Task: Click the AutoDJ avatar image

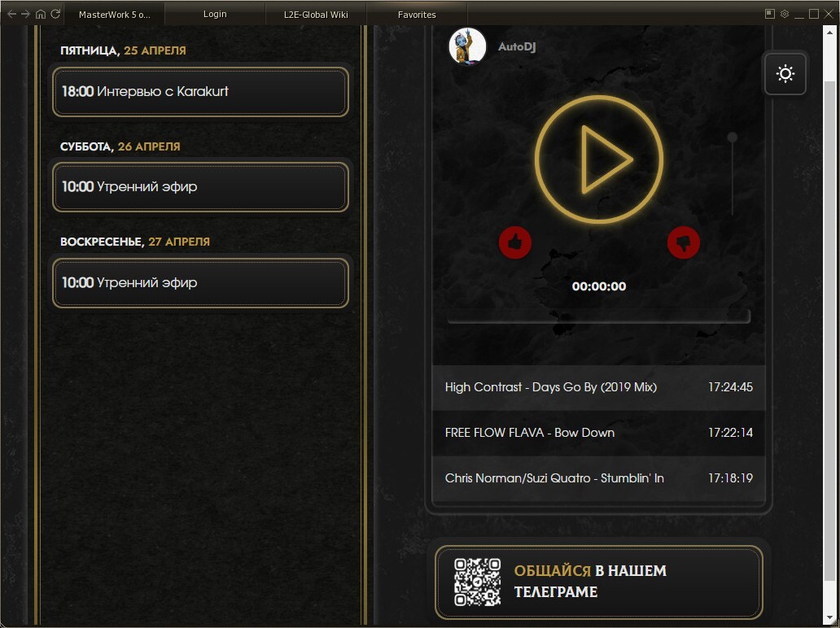Action: click(x=467, y=46)
